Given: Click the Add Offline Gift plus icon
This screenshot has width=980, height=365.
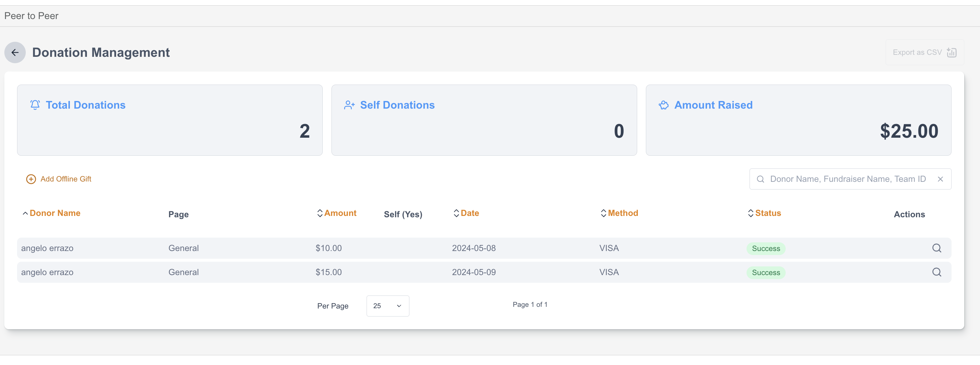Looking at the screenshot, I should pyautogui.click(x=31, y=179).
